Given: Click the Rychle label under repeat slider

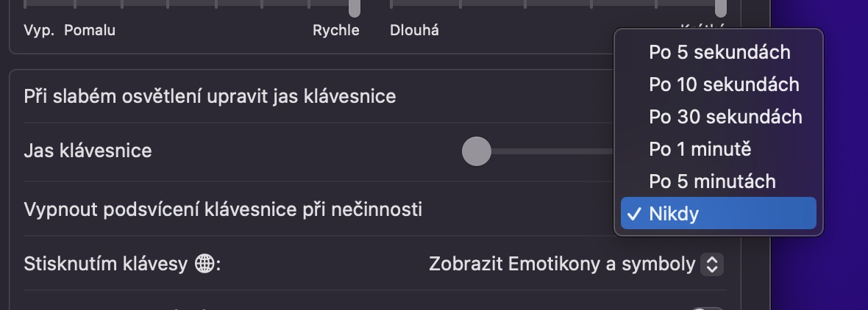Looking at the screenshot, I should pyautogui.click(x=335, y=31).
